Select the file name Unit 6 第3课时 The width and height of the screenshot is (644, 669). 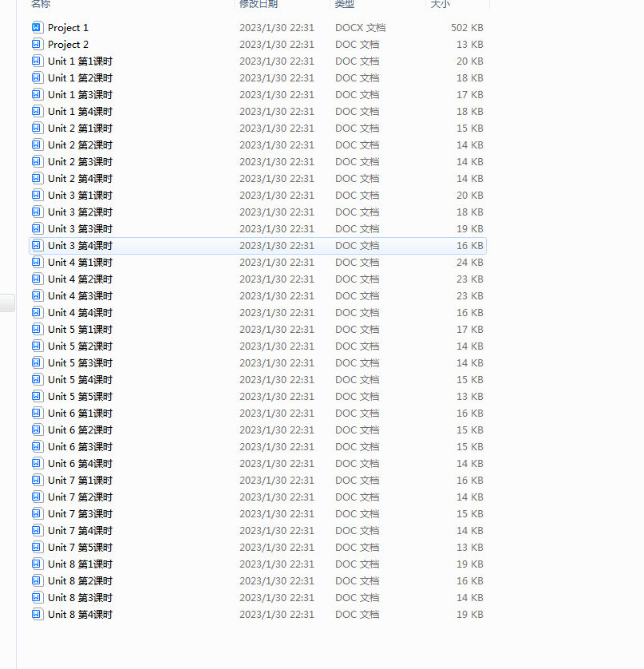tap(80, 447)
